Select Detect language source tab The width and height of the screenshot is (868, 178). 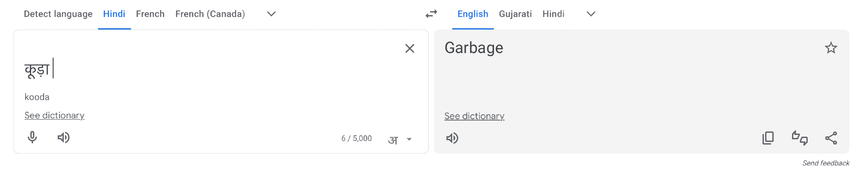(58, 14)
